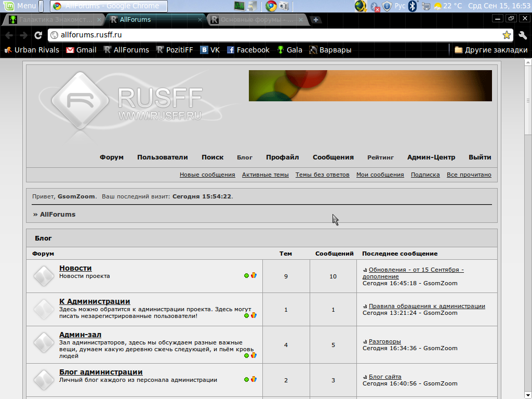The image size is (532, 399).
Task: Open the Мои сообщения link
Action: [x=380, y=175]
